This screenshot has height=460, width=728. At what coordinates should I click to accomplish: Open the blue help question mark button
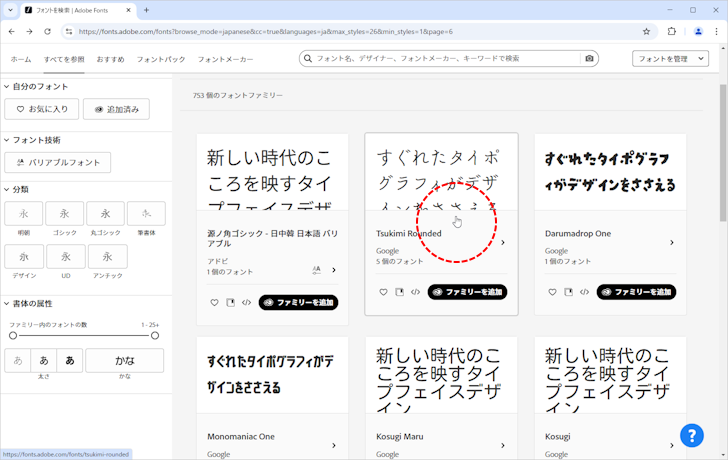click(x=692, y=435)
